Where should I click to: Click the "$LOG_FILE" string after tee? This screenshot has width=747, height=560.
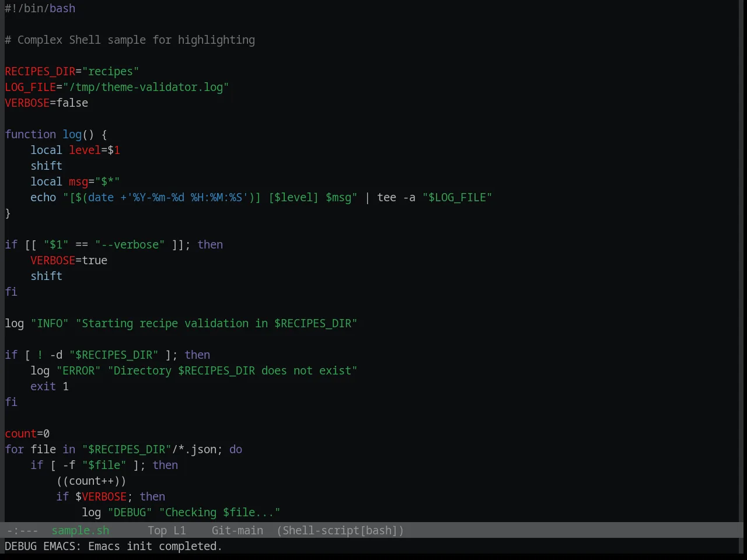click(x=458, y=197)
